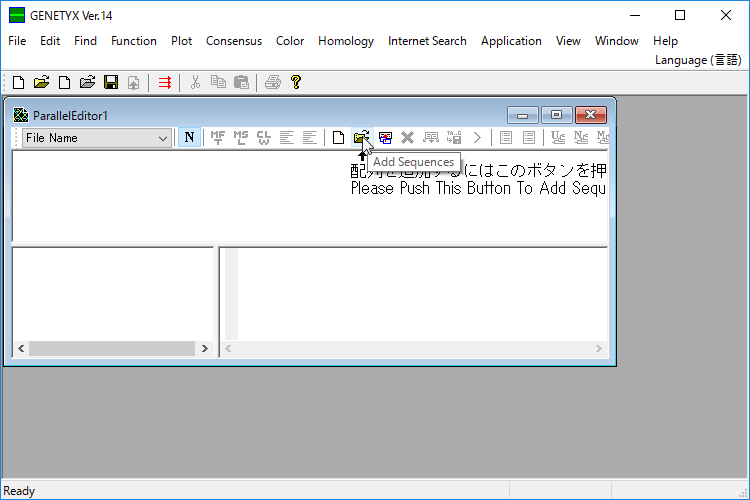Click the Copy icon in main toolbar
This screenshot has height=500, width=750.
[x=218, y=82]
